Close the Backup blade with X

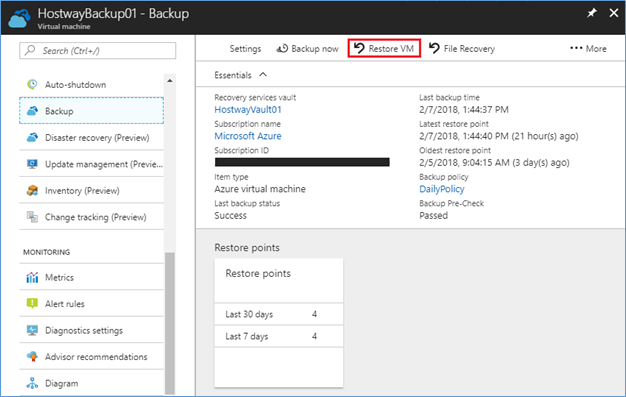coord(614,13)
